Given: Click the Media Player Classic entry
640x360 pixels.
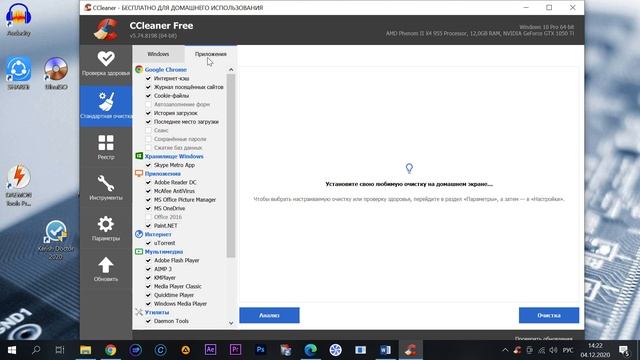Looking at the screenshot, I should (178, 287).
